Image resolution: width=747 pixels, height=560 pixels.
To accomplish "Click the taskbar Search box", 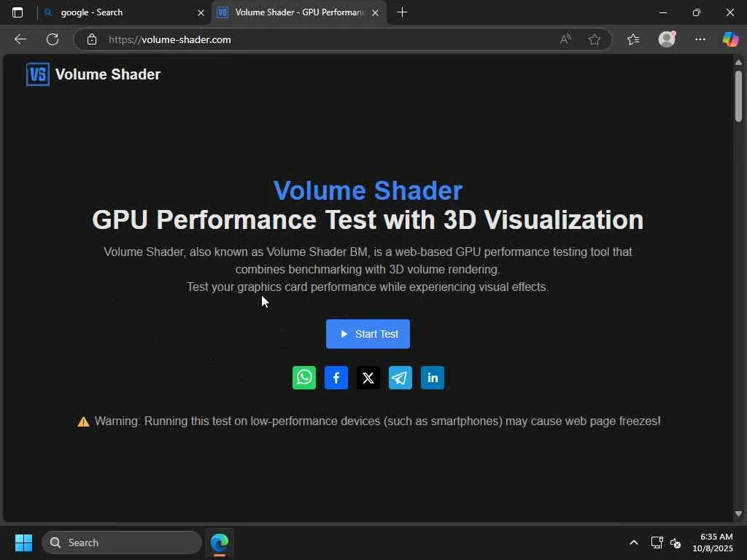I will [122, 542].
